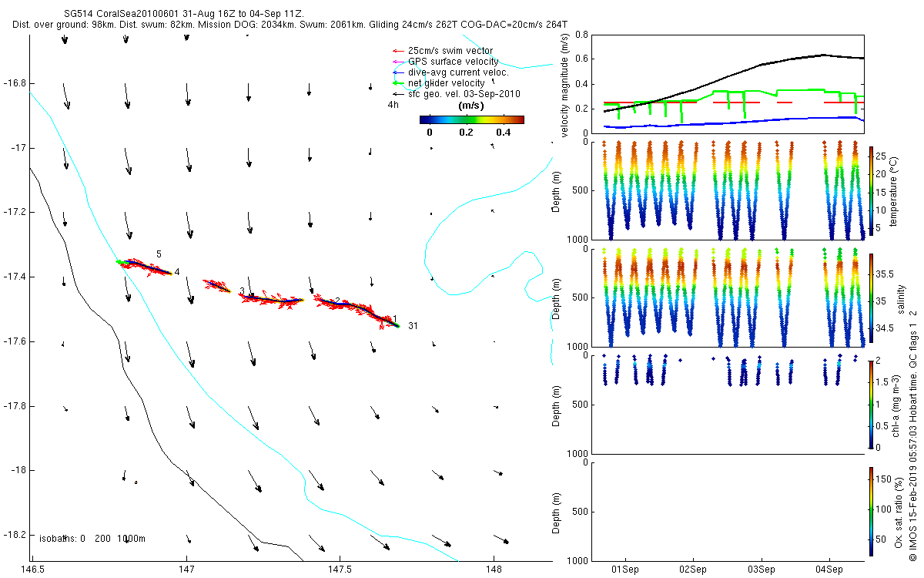Click the day '31' track start label
Image resolution: width=924 pixels, height=578 pixels.
tap(413, 325)
